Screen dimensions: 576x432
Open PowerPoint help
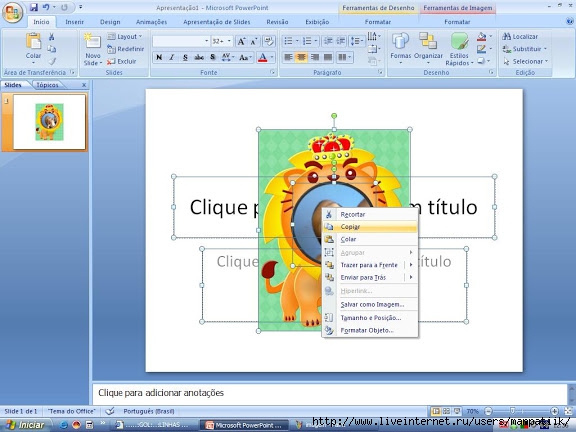coord(569,21)
